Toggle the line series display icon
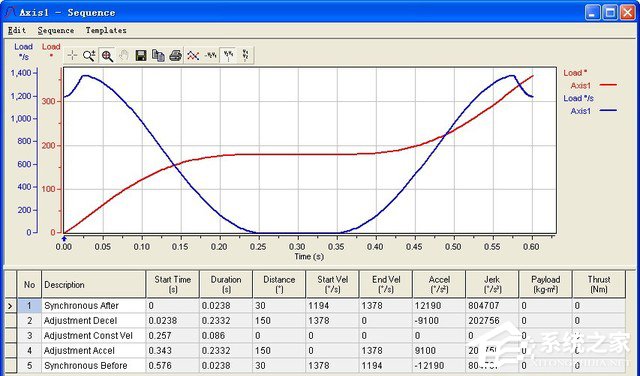640x376 pixels. tap(193, 56)
